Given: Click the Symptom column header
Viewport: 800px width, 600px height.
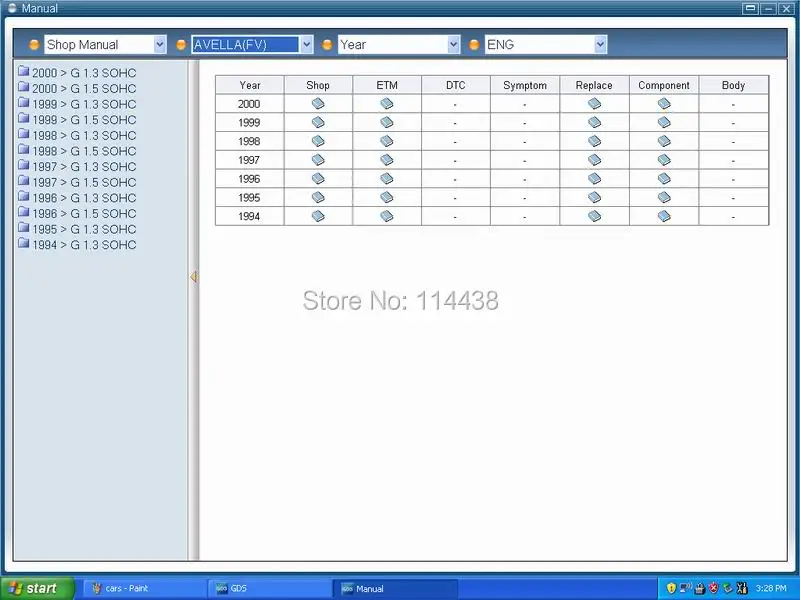Looking at the screenshot, I should [x=524, y=85].
